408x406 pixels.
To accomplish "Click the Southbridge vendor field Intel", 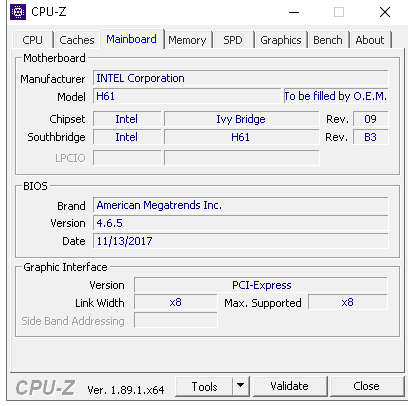I will tap(127, 137).
